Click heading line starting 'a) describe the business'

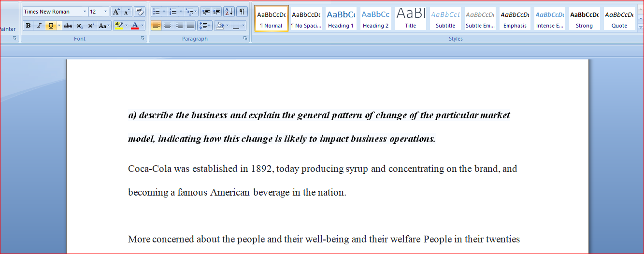tap(319, 115)
